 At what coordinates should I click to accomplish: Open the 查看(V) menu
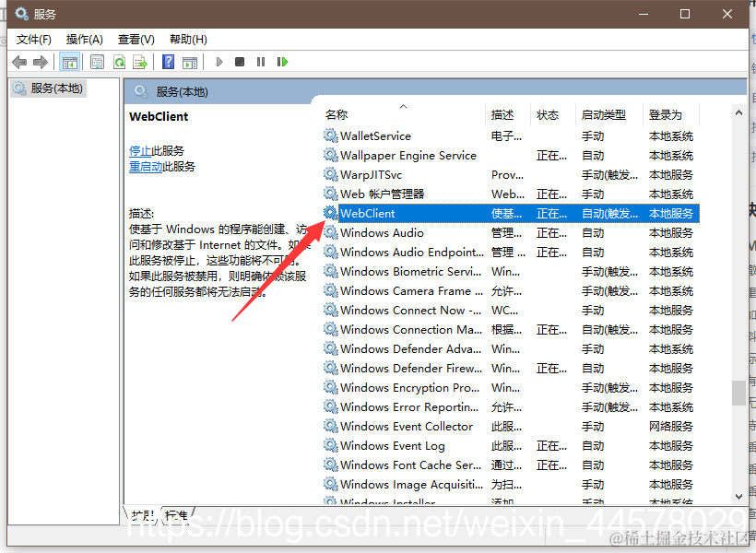136,40
